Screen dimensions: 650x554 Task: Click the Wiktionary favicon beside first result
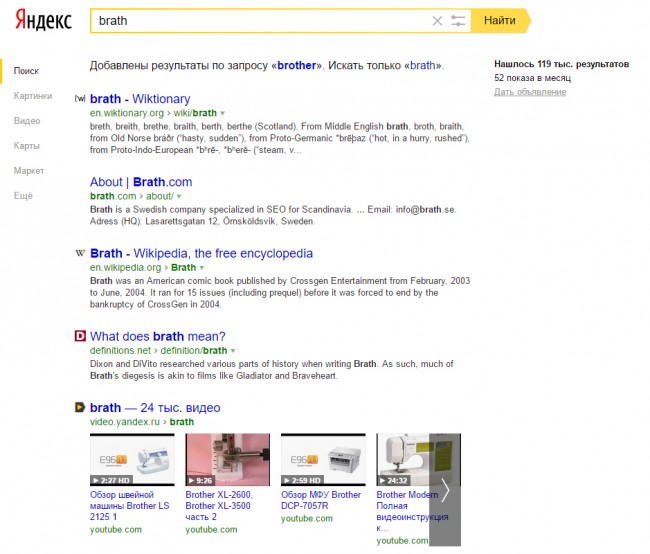(80, 99)
